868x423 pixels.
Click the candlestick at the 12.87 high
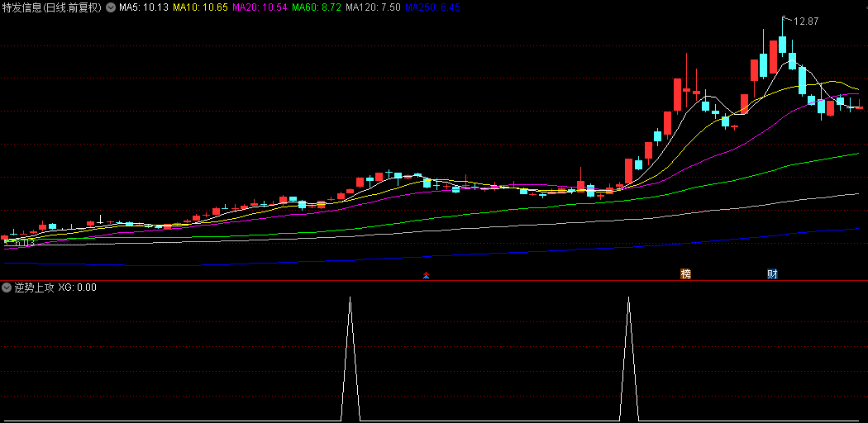782,45
